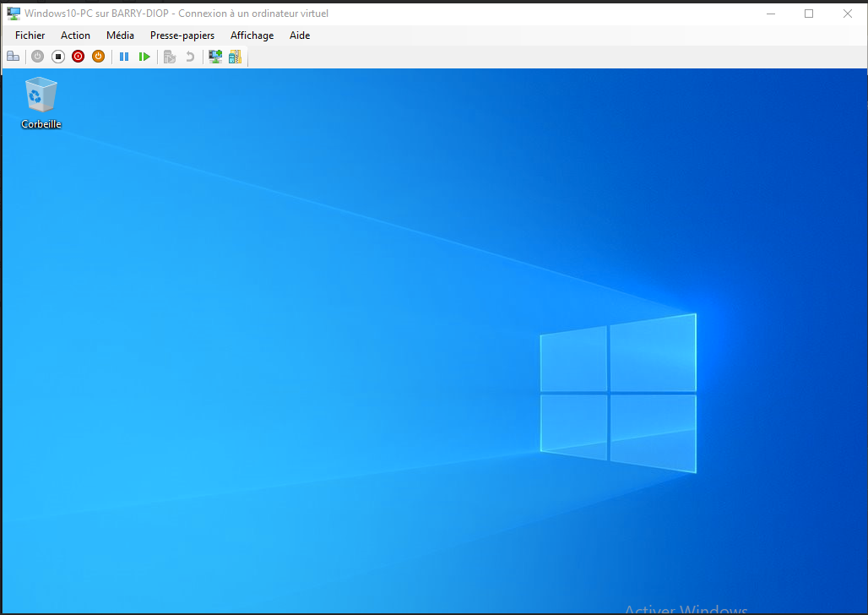Save VM state with the orange power button
868x615 pixels.
[x=98, y=57]
